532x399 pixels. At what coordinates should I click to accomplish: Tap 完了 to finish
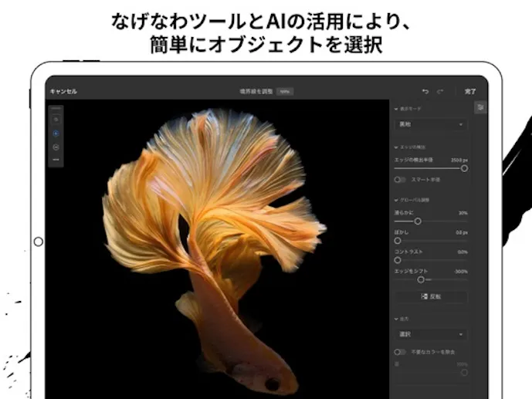[x=470, y=91]
